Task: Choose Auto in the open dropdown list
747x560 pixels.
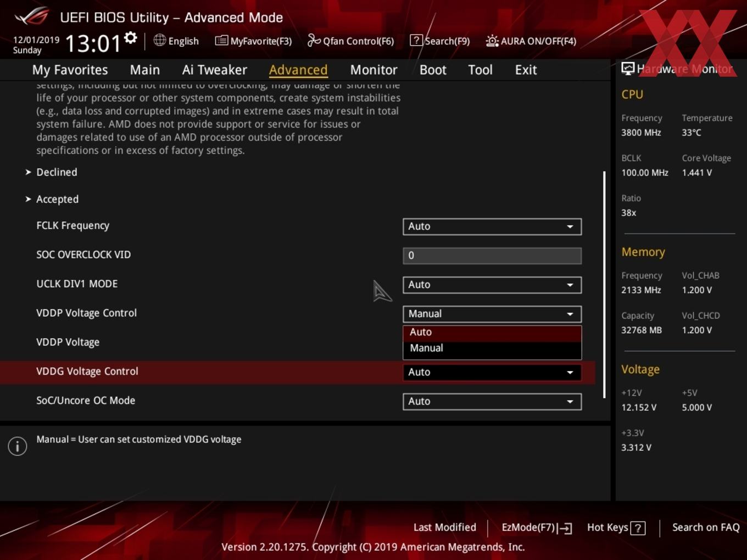Action: tap(492, 332)
